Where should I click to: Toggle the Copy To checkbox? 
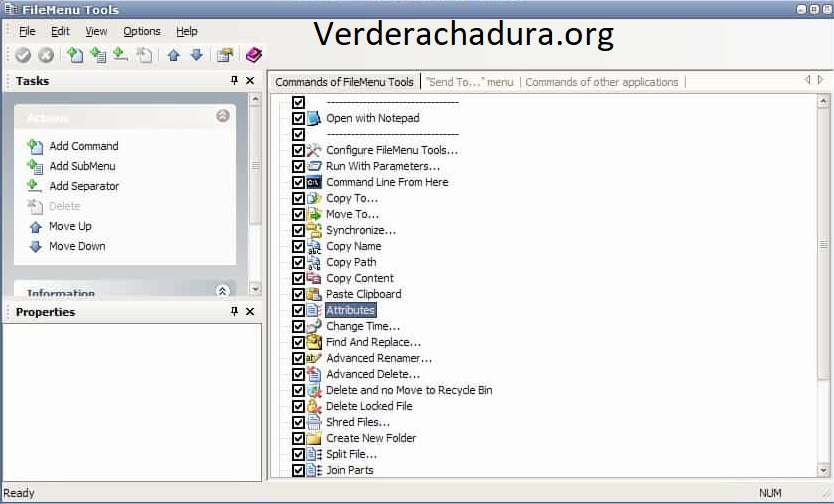(x=298, y=198)
